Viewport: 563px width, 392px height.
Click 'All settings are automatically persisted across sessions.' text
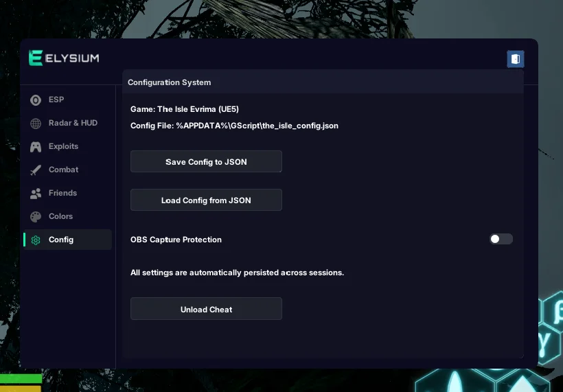237,273
